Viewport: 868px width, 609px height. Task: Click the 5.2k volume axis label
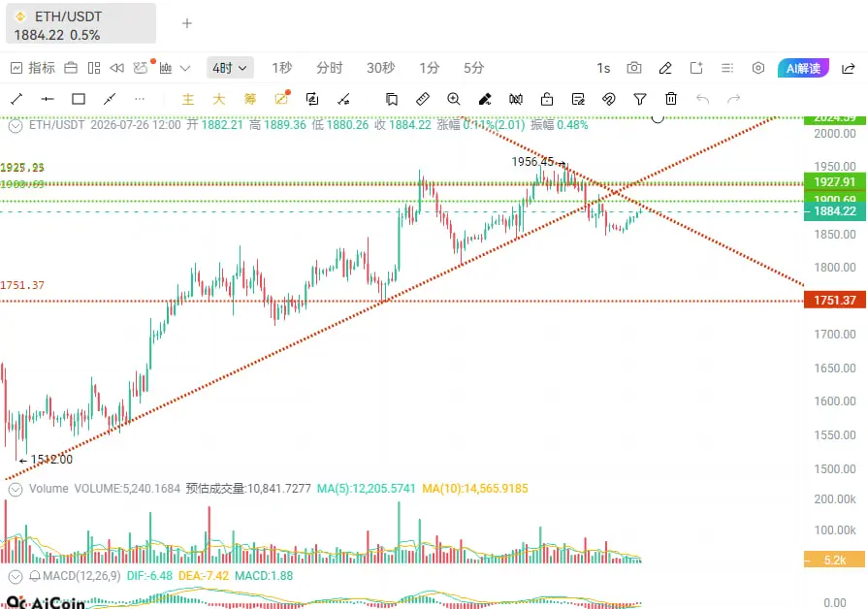(x=835, y=560)
